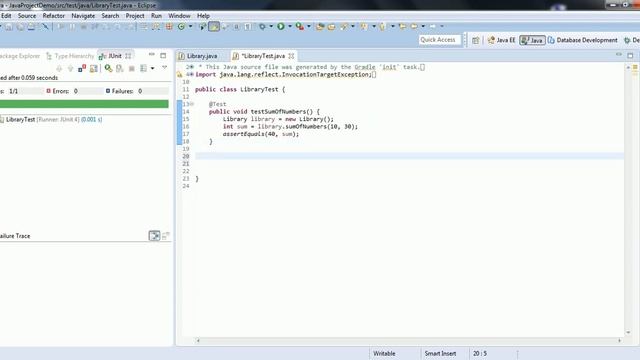640x360 pixels.
Task: Click the overview ruler marker at top right
Action: (635, 67)
